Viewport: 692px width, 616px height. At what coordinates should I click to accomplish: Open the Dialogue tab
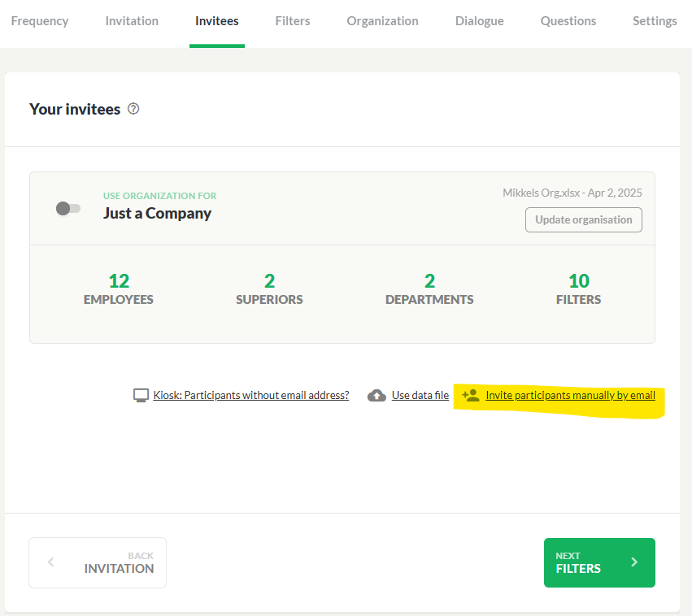tap(479, 21)
